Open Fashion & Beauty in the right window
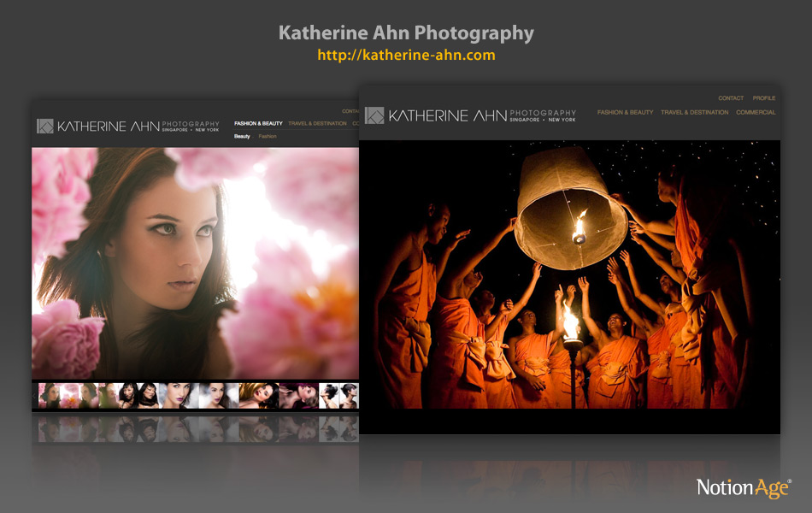 [625, 112]
